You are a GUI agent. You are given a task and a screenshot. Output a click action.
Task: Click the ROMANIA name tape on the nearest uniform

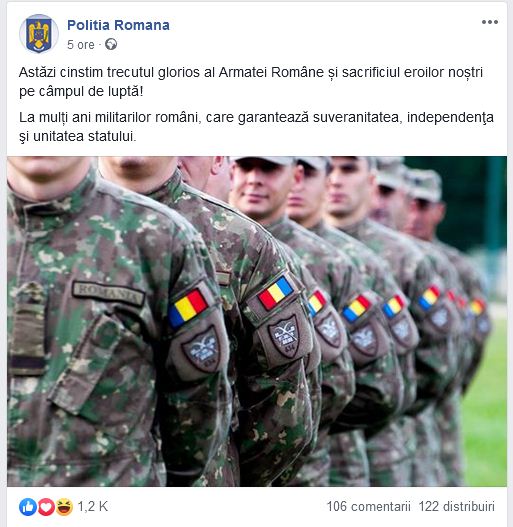(x=109, y=294)
